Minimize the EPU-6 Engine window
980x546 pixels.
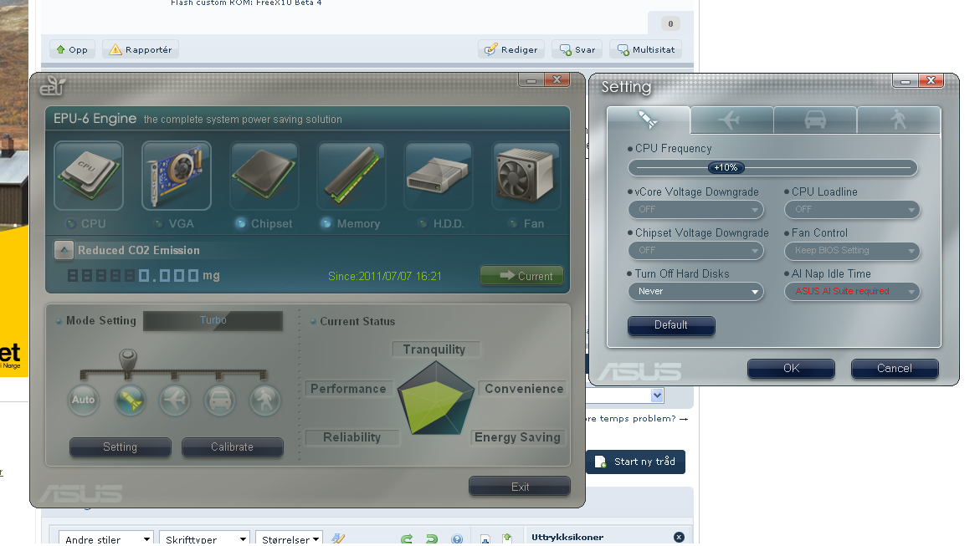531,80
